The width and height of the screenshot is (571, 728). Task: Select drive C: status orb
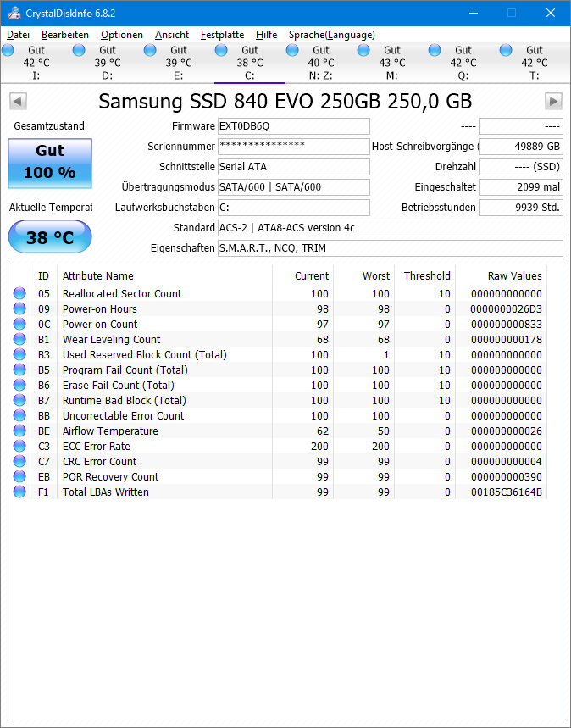pyautogui.click(x=221, y=50)
